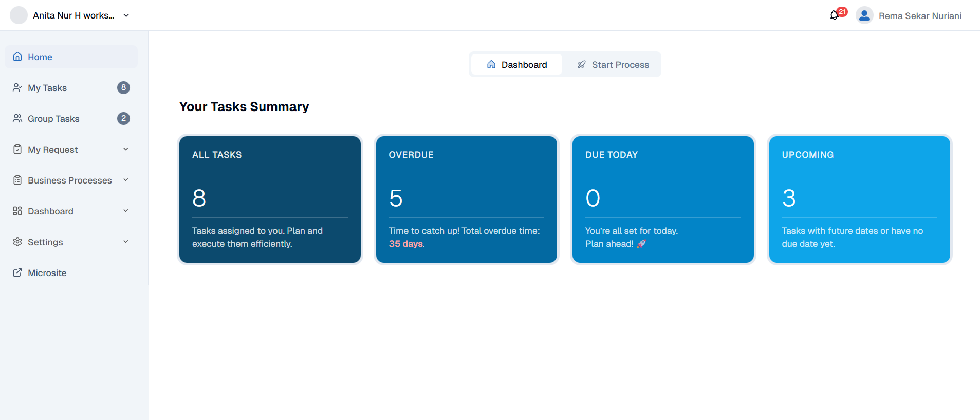980x420 pixels.
Task: Click the Settings gear icon
Action: pyautogui.click(x=17, y=242)
